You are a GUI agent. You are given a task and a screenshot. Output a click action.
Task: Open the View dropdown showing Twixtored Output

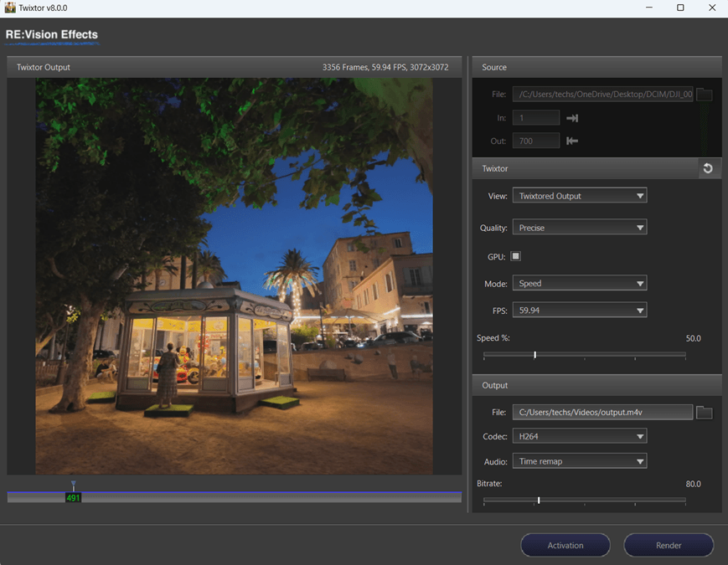coord(580,195)
